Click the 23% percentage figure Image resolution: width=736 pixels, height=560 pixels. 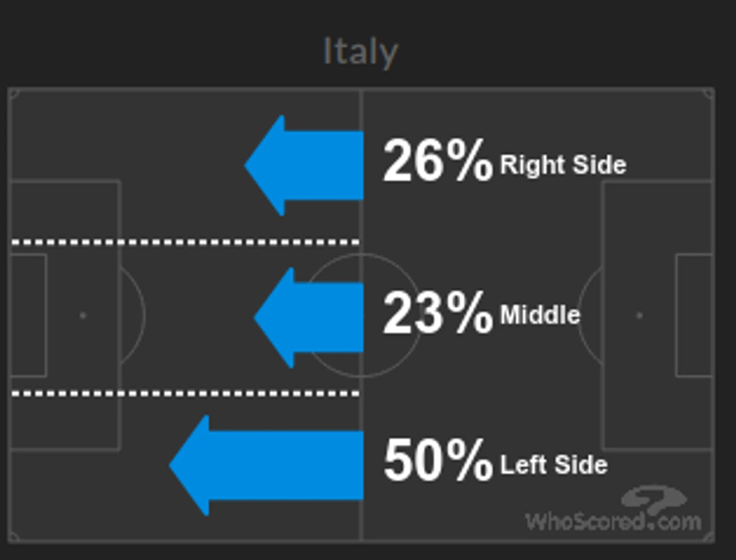tap(438, 313)
